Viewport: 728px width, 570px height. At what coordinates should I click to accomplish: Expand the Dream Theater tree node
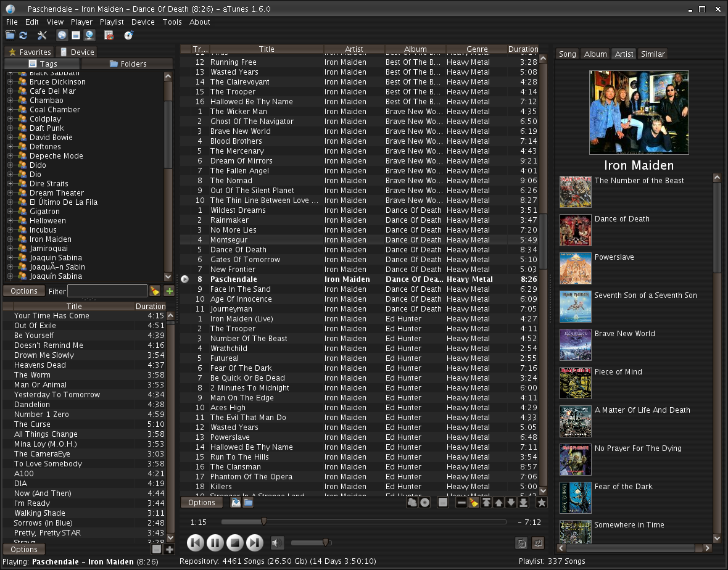(10, 193)
